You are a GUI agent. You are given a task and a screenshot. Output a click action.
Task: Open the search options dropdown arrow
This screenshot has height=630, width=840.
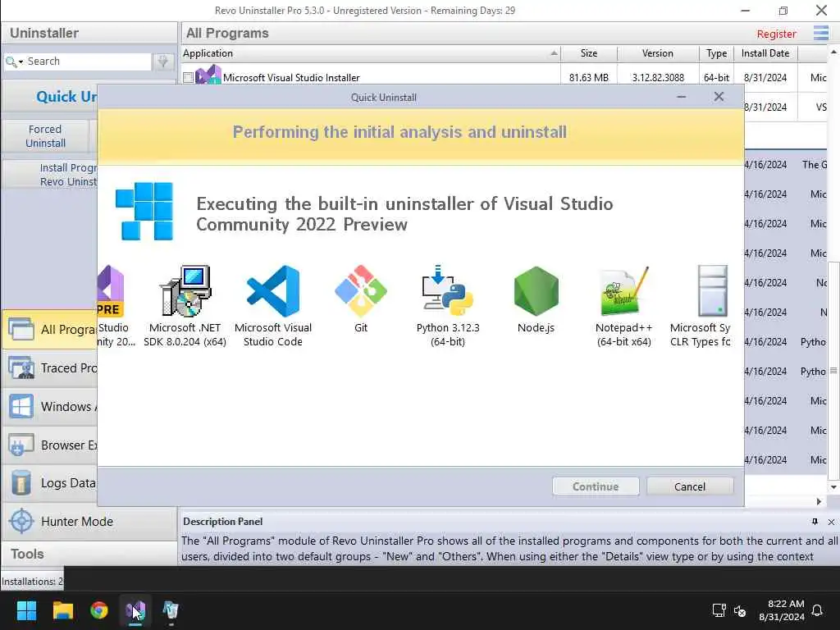pos(21,62)
